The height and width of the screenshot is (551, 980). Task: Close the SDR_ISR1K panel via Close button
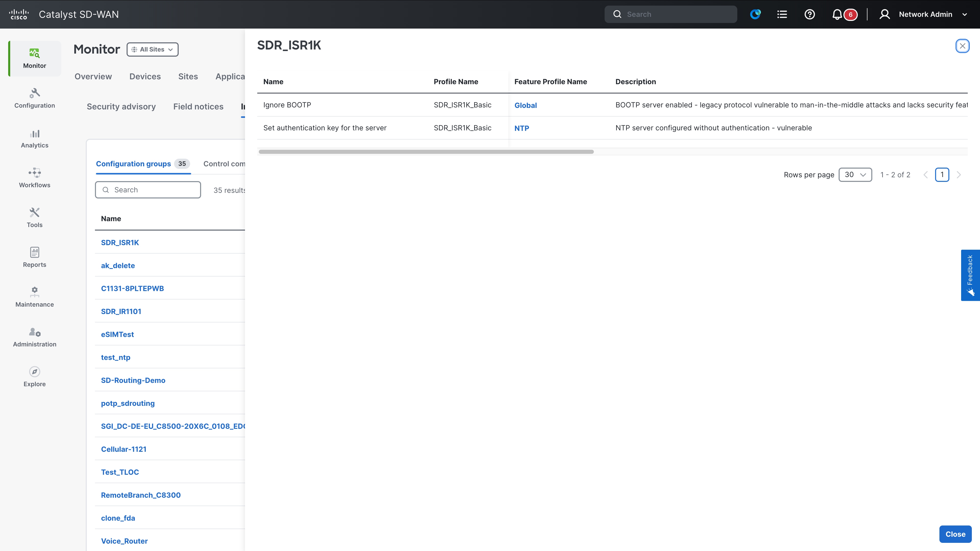[x=955, y=534]
